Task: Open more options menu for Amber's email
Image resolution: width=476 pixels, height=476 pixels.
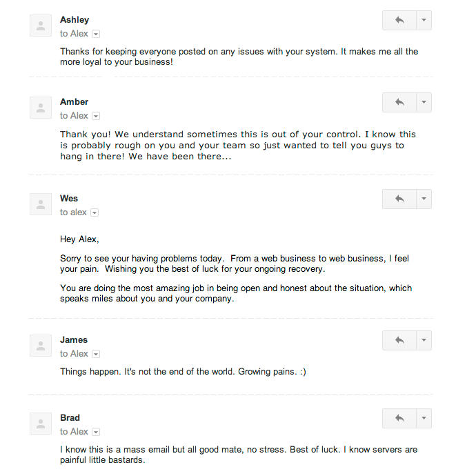Action: pos(424,102)
